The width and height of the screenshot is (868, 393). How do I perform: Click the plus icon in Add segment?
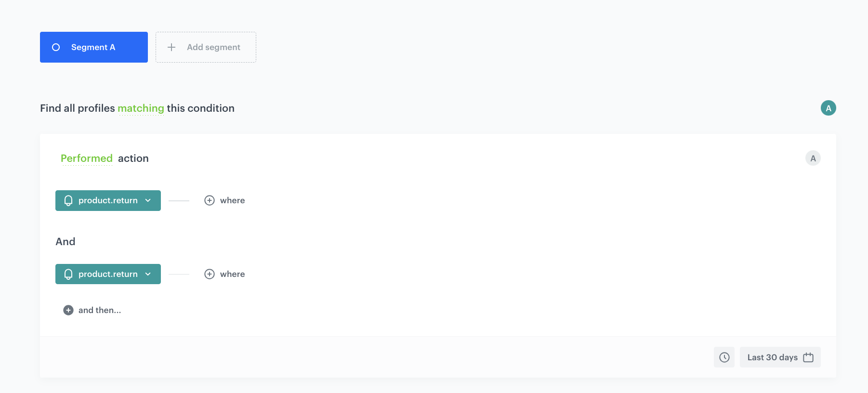(171, 47)
